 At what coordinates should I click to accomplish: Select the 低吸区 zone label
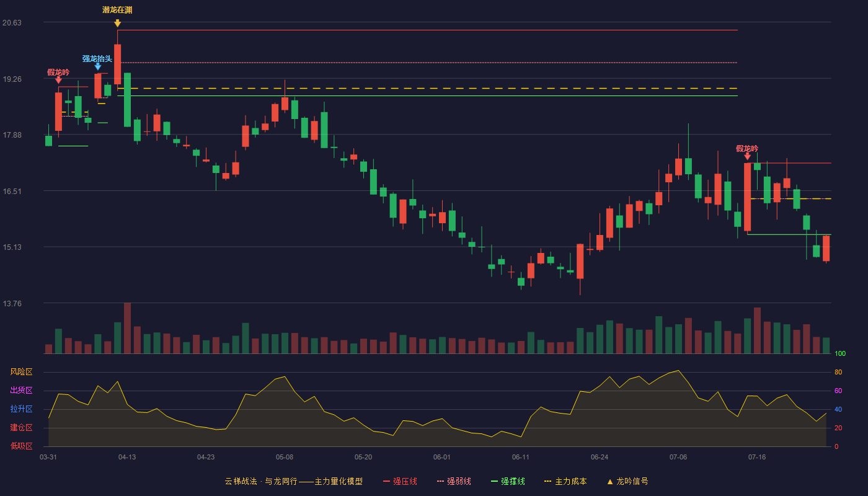[x=21, y=446]
